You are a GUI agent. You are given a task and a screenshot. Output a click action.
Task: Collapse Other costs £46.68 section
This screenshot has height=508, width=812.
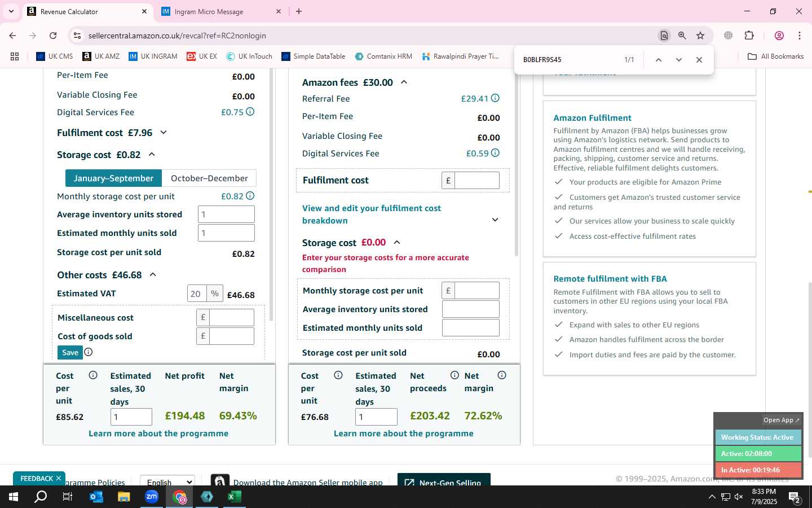coord(153,275)
